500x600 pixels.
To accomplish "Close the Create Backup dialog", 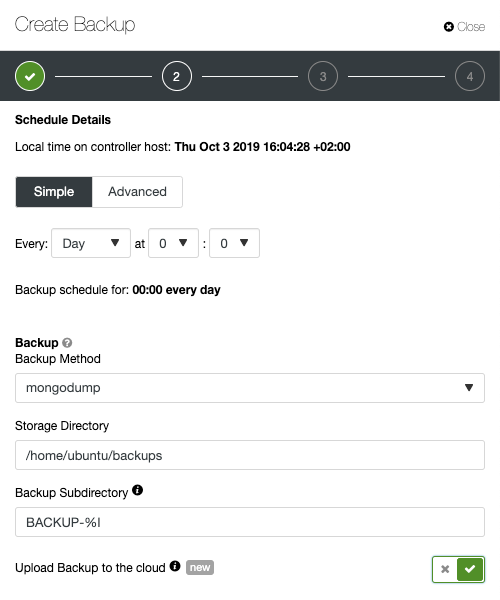I will coord(464,27).
